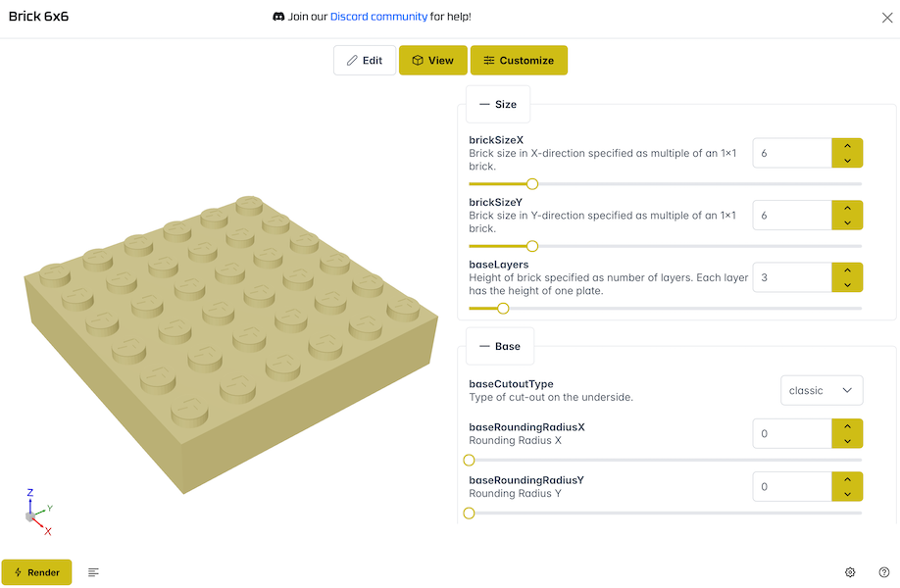Open the baseCutoutType dropdown

click(x=822, y=390)
